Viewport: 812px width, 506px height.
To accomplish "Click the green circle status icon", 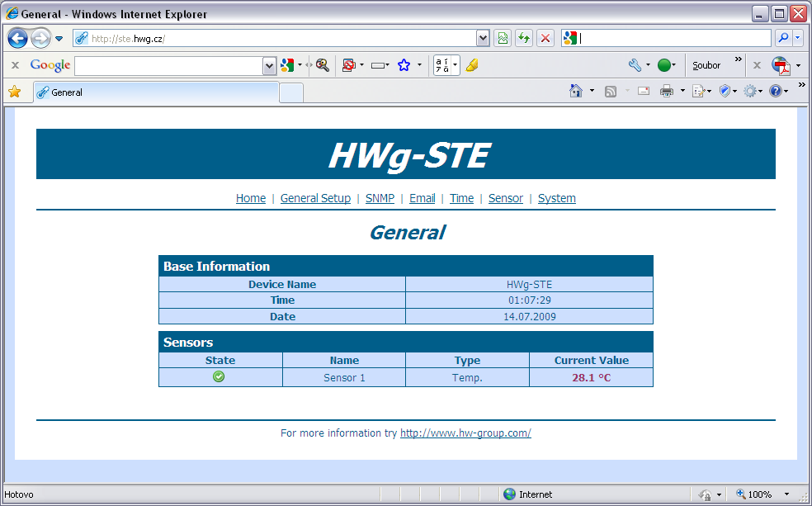I will 664,65.
